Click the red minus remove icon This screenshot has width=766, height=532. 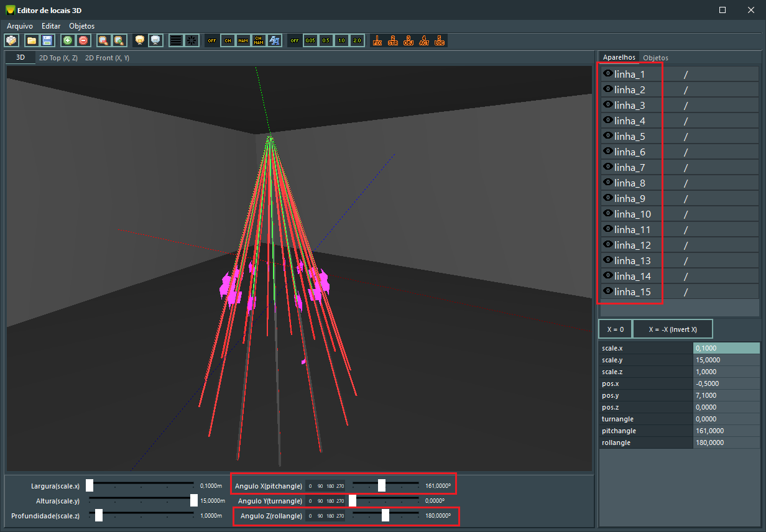83,40
